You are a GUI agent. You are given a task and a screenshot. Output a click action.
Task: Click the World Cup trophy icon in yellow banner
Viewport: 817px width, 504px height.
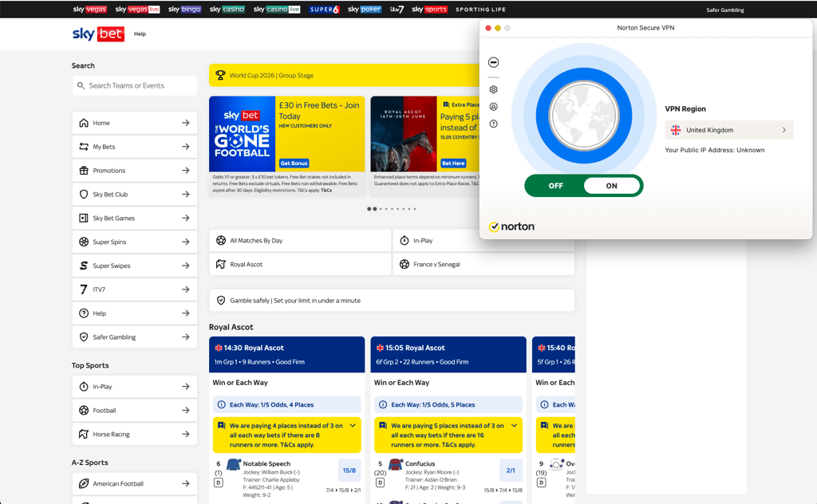[220, 76]
